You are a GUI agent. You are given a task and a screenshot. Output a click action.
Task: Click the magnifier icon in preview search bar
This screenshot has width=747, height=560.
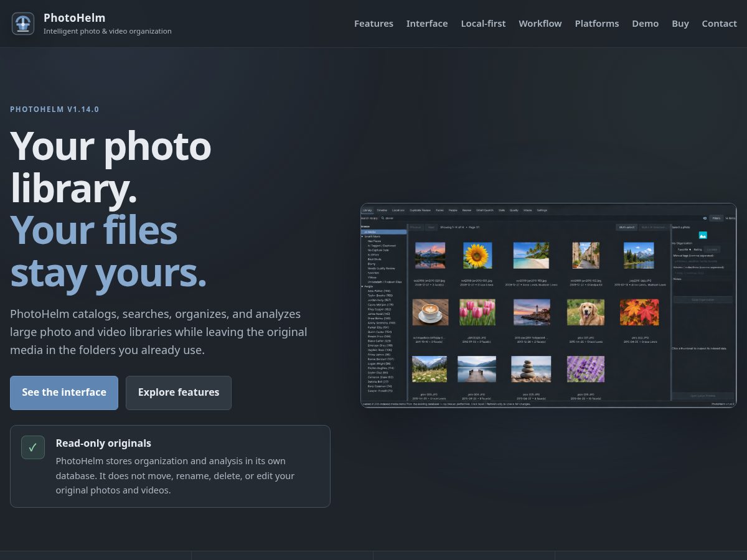383,218
